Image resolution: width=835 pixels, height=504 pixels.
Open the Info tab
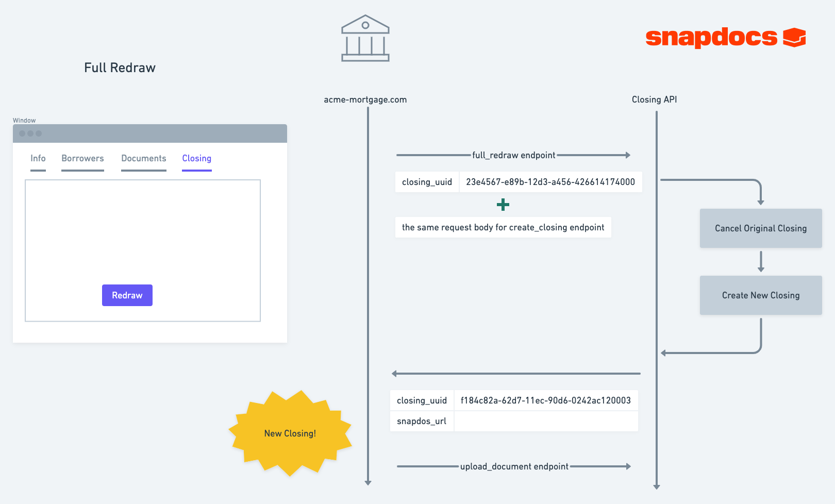pyautogui.click(x=38, y=158)
